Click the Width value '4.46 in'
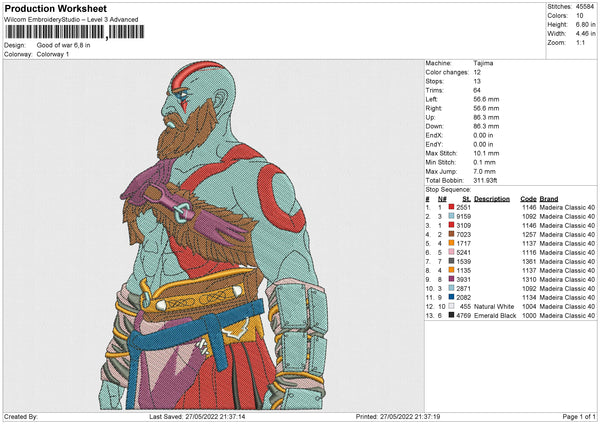The width and height of the screenshot is (600, 424). coord(585,34)
